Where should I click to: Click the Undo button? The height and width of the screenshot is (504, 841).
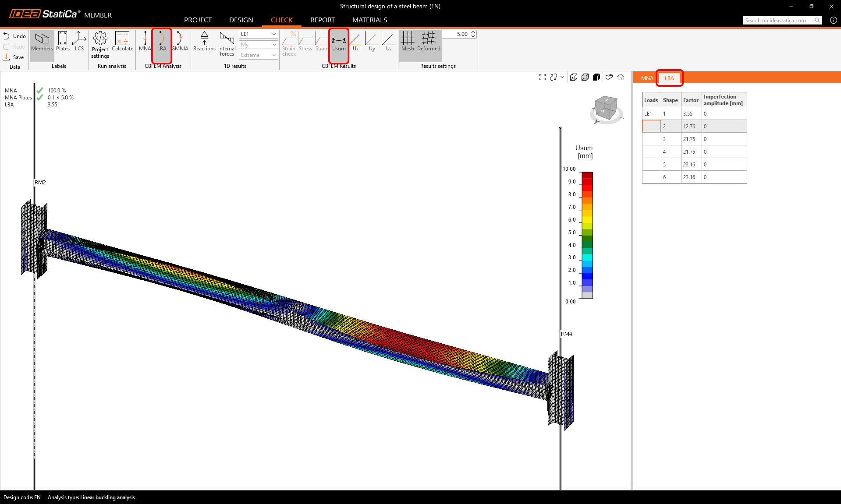[14, 36]
